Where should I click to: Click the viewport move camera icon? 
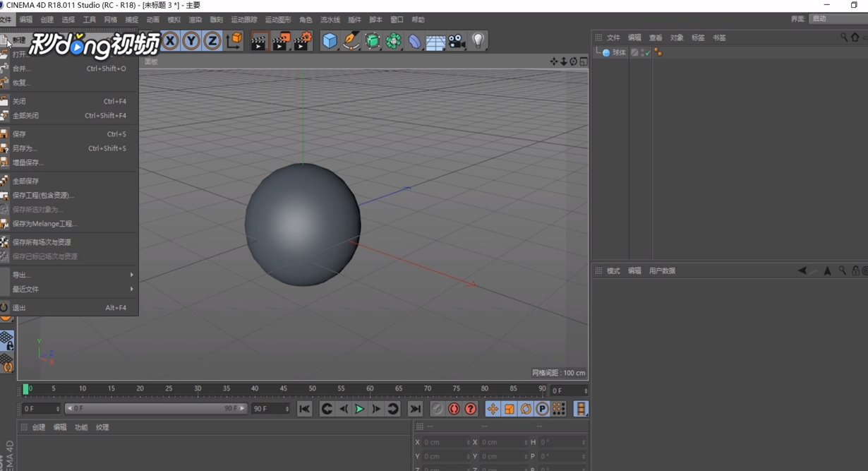(554, 61)
